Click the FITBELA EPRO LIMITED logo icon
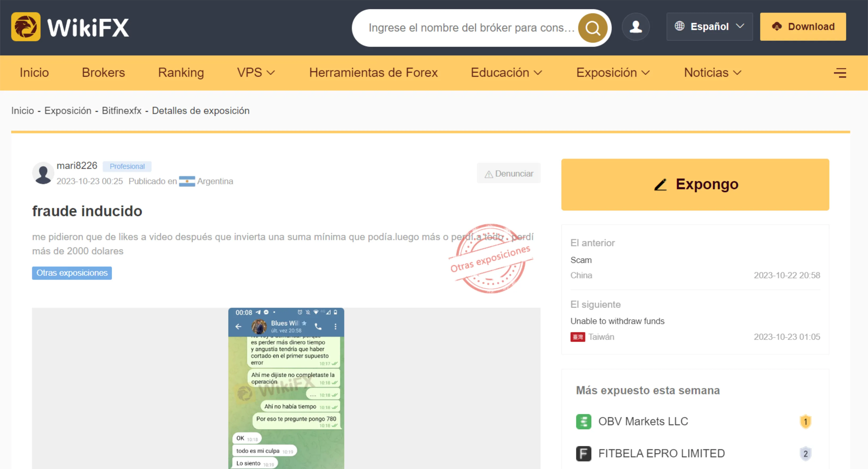Image resolution: width=868 pixels, height=469 pixels. pyautogui.click(x=584, y=454)
